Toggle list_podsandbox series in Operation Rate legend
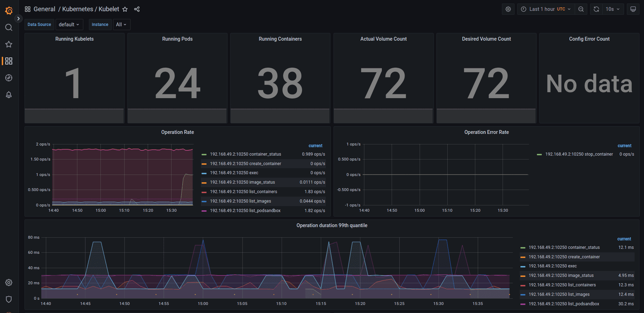This screenshot has width=644, height=313. point(245,211)
